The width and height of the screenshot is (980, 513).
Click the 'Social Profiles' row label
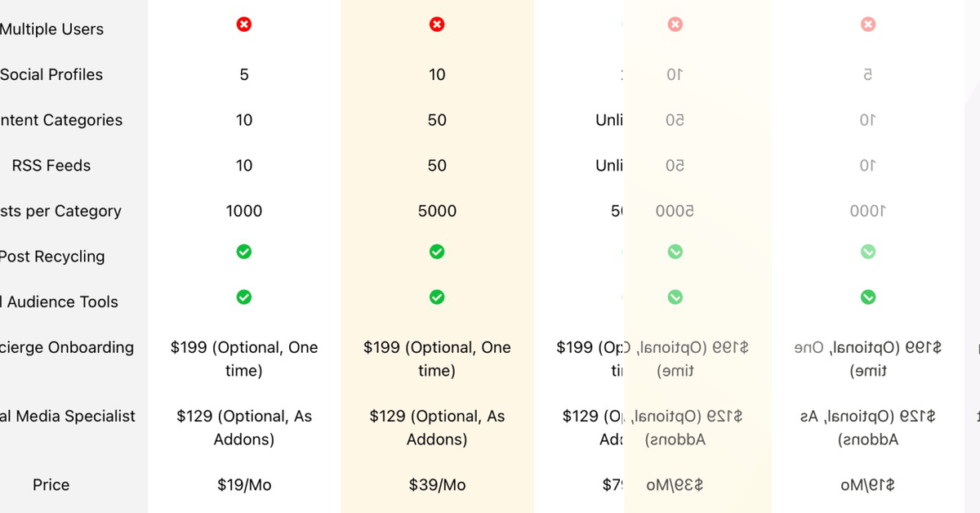coord(51,74)
